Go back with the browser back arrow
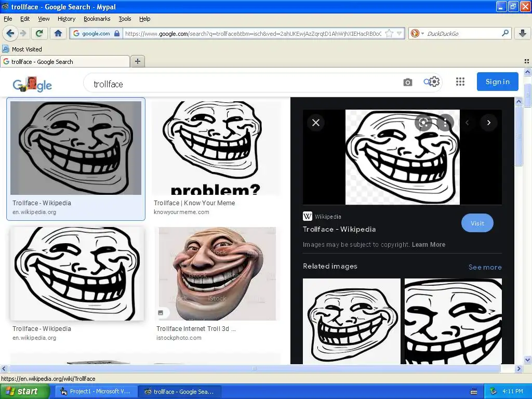Screen dimensions: 532x399 pos(10,33)
